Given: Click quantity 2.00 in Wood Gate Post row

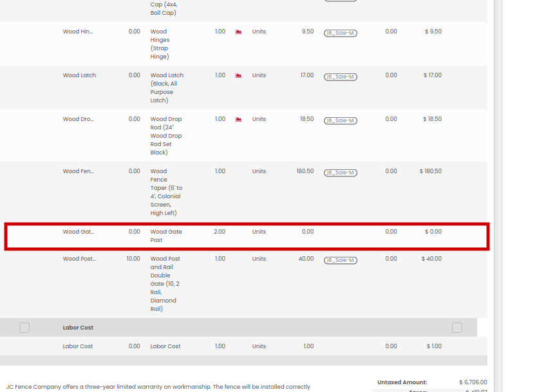Looking at the screenshot, I should point(220,232).
